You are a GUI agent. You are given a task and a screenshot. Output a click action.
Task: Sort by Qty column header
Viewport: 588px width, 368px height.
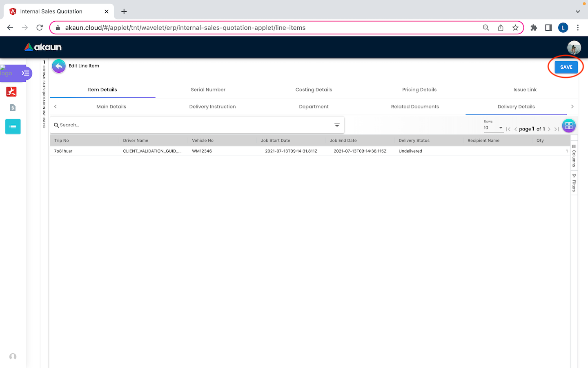point(540,141)
